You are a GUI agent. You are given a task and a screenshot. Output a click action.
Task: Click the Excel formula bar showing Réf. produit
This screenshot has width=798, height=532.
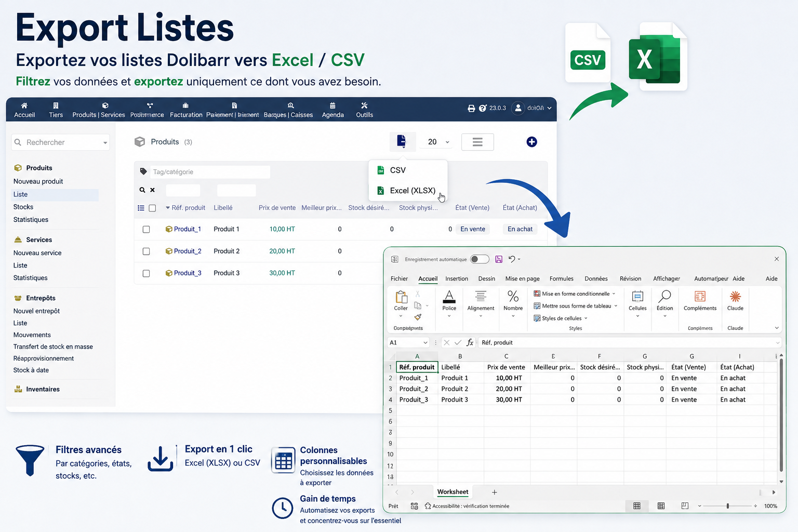point(629,342)
